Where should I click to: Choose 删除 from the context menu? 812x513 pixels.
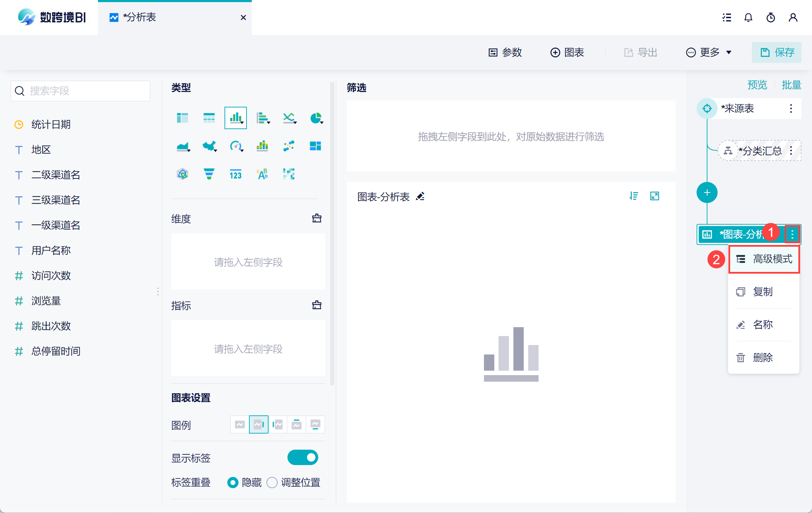[762, 357]
